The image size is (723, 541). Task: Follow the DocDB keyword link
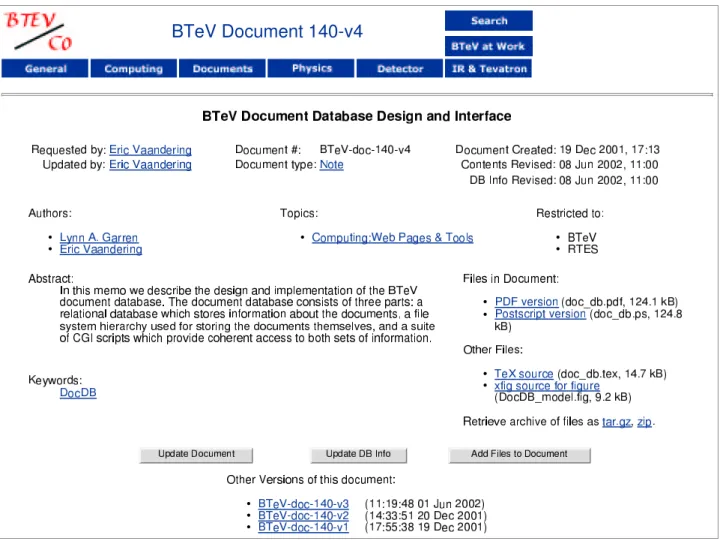[x=78, y=393]
